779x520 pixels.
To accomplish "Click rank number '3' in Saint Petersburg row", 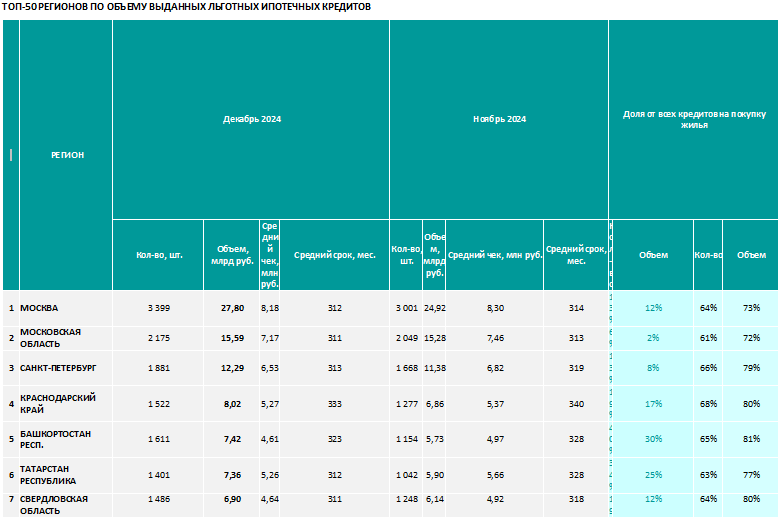I will pos(11,369).
